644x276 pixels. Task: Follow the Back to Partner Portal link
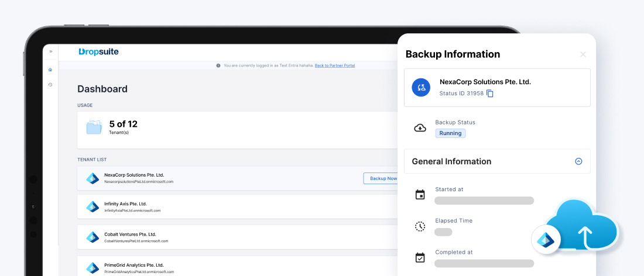coord(335,65)
